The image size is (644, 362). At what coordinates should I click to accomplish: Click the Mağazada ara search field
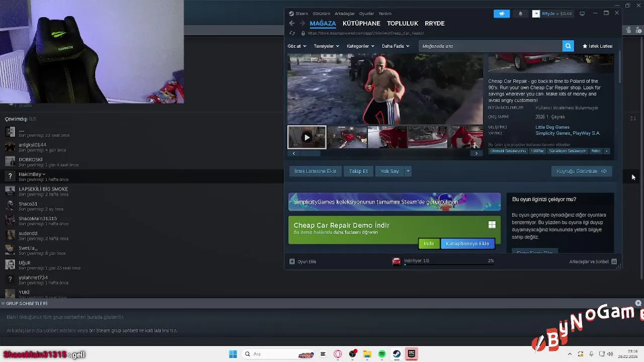coord(491,46)
